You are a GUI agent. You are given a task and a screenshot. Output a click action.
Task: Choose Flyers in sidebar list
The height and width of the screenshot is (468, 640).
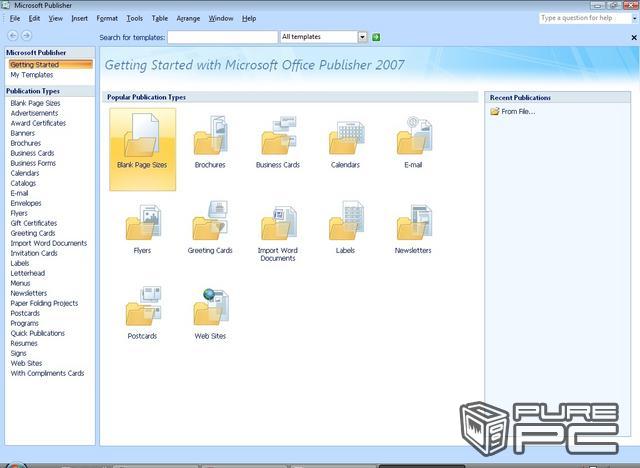tap(19, 213)
